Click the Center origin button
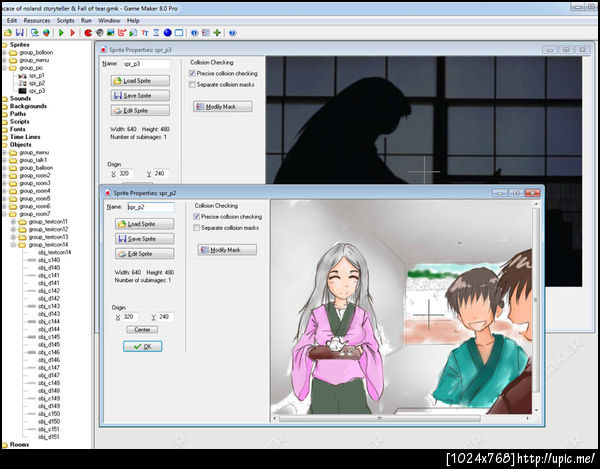 tap(142, 330)
